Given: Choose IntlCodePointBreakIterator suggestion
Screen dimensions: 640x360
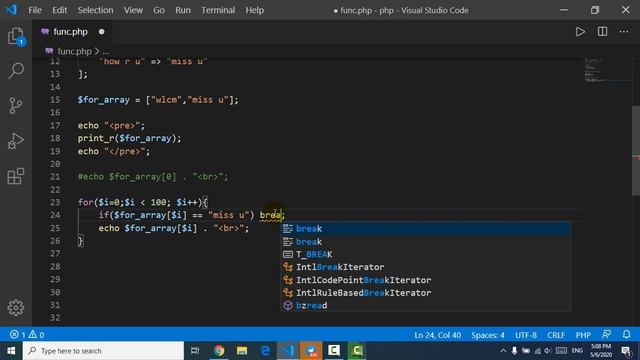Looking at the screenshot, I should pos(425,280).
